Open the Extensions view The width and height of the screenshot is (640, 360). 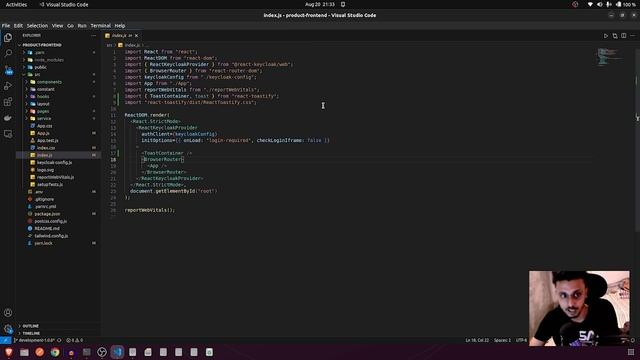pos(8,102)
